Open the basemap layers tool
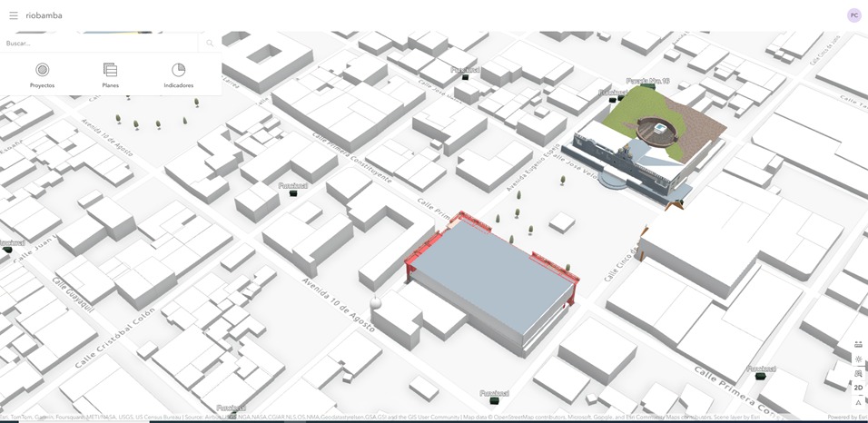The width and height of the screenshot is (868, 423). pos(858,344)
